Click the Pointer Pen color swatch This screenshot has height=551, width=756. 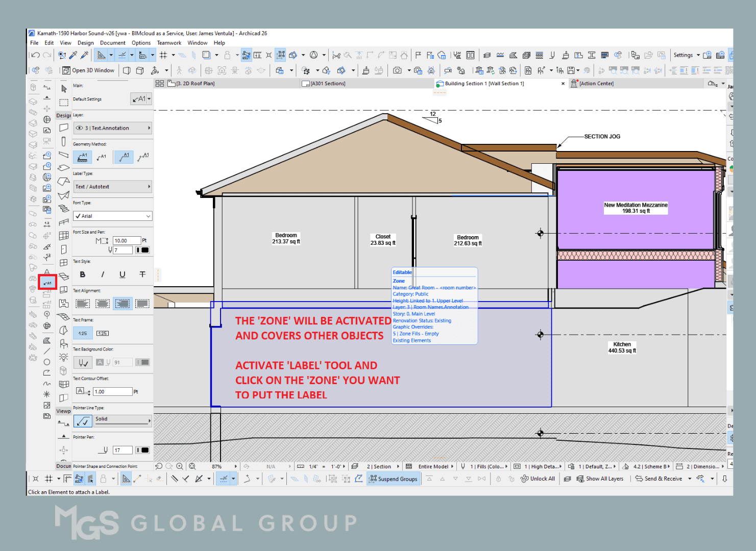coord(143,449)
